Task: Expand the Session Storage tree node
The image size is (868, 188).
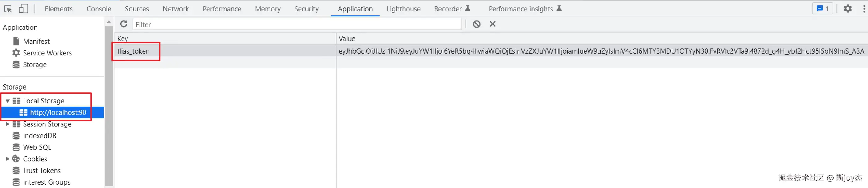Action: 7,124
